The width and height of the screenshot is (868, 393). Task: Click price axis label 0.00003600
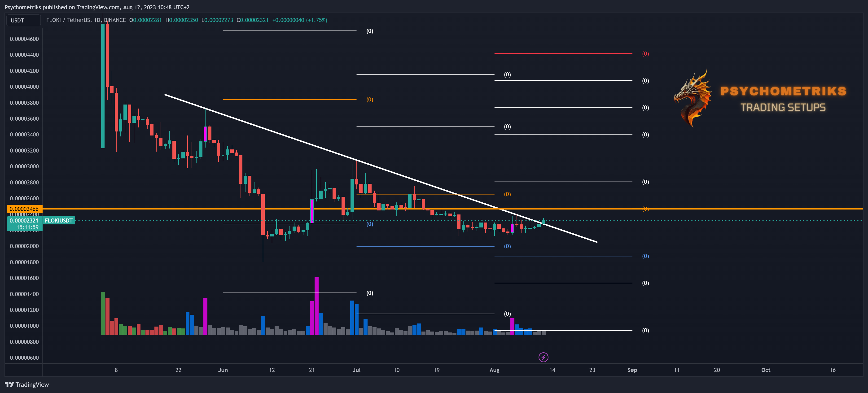tap(24, 118)
